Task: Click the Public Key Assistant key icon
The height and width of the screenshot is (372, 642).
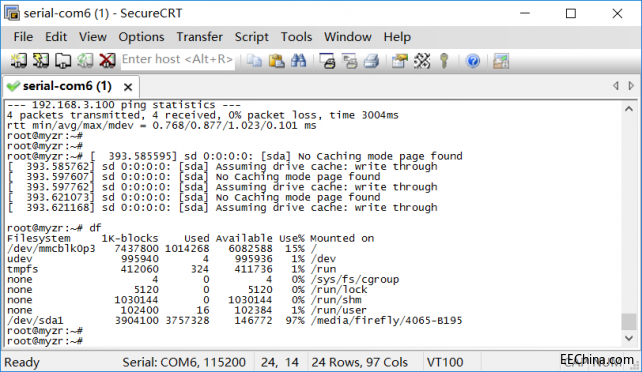Action: [444, 61]
